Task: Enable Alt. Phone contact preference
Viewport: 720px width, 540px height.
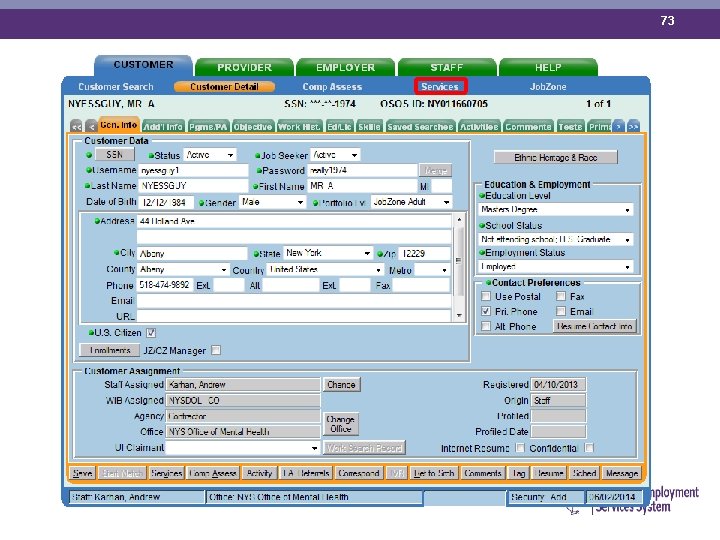Action: point(486,326)
